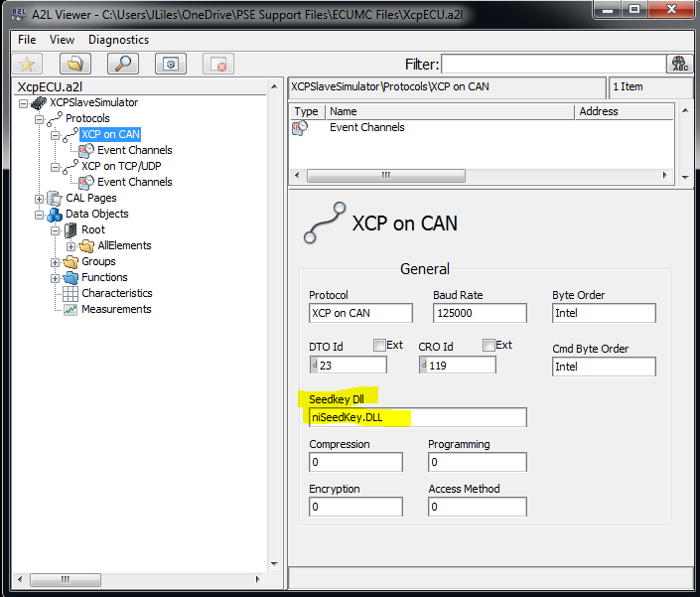
Task: Click the Type column header
Action: 307,111
